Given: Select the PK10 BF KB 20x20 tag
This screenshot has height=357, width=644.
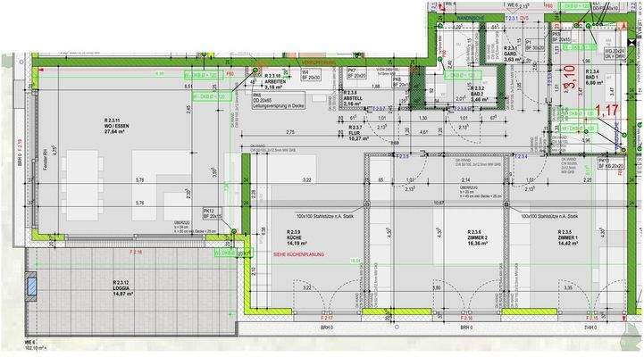Looking at the screenshot, I should click(x=611, y=163).
